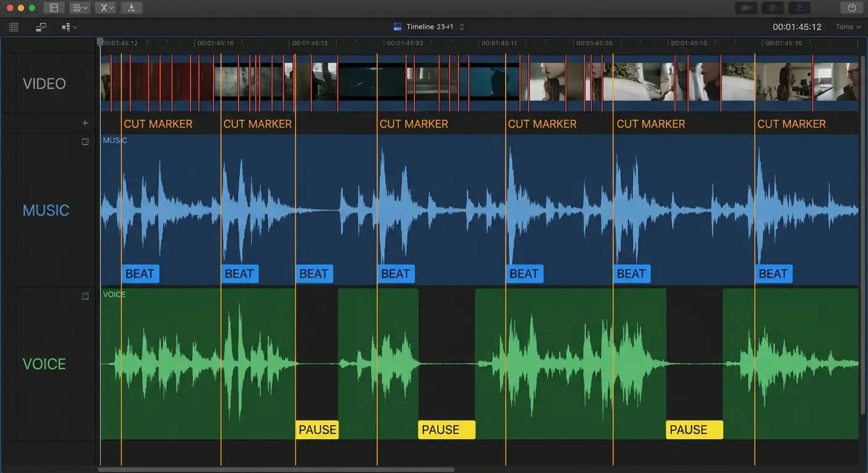
Task: Click the metronome-style tool icon in top toolbar
Action: point(131,8)
